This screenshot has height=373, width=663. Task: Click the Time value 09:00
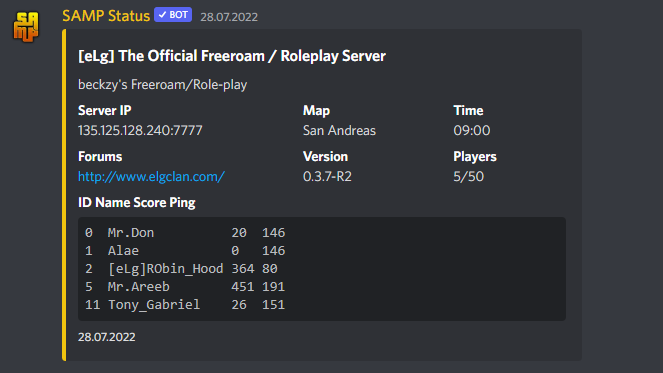471,130
